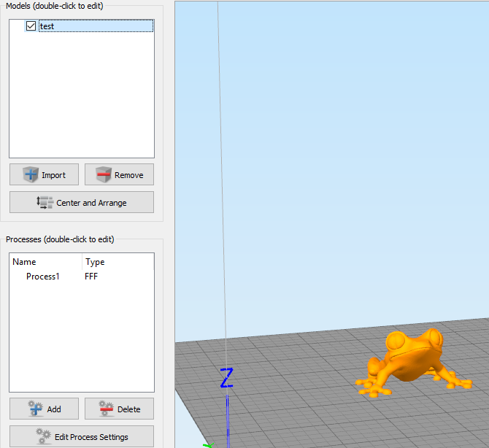Click the Remove model button
This screenshot has height=448, width=489.
click(x=119, y=174)
